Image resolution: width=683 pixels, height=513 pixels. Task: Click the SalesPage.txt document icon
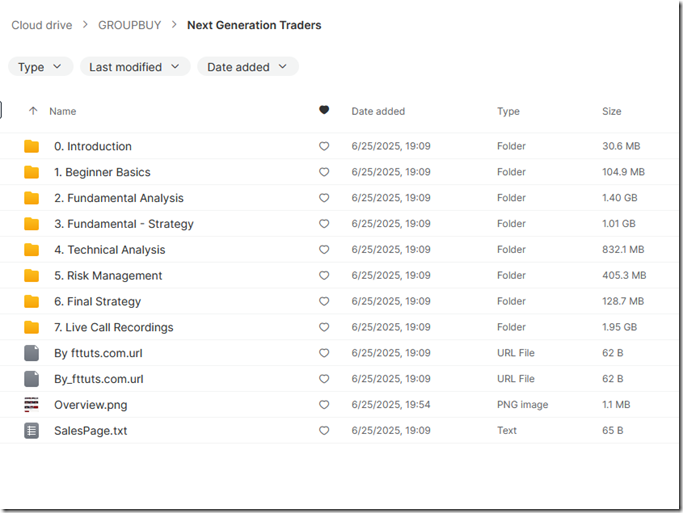31,431
